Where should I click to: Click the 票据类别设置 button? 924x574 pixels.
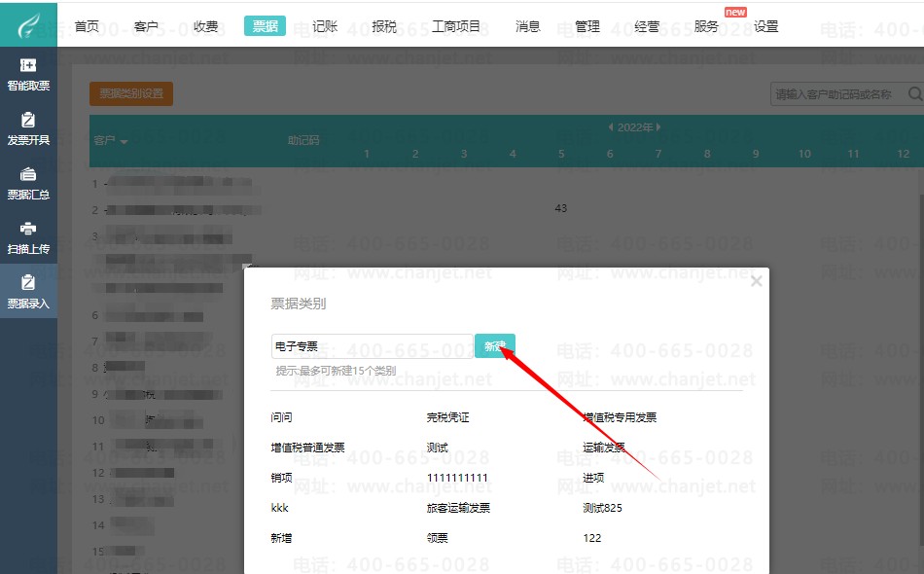(x=131, y=93)
